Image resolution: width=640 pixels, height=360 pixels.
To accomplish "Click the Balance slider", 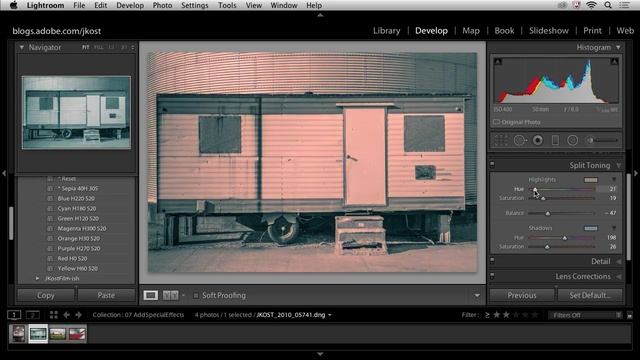I will pos(561,213).
